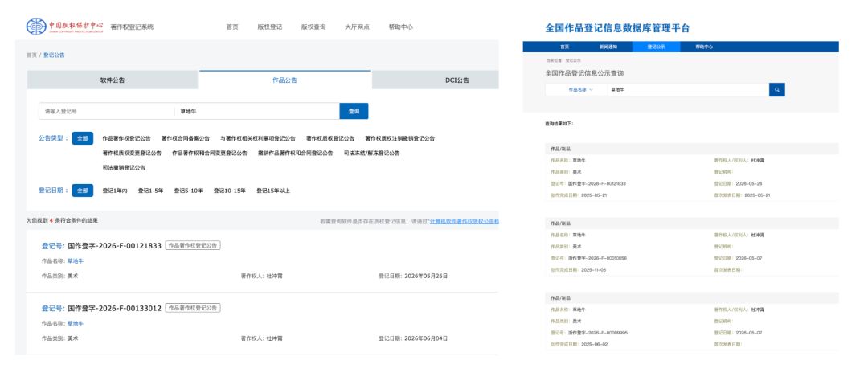Open work name 草地牛 link in first result
Image resolution: width=868 pixels, height=369 pixels.
click(76, 261)
